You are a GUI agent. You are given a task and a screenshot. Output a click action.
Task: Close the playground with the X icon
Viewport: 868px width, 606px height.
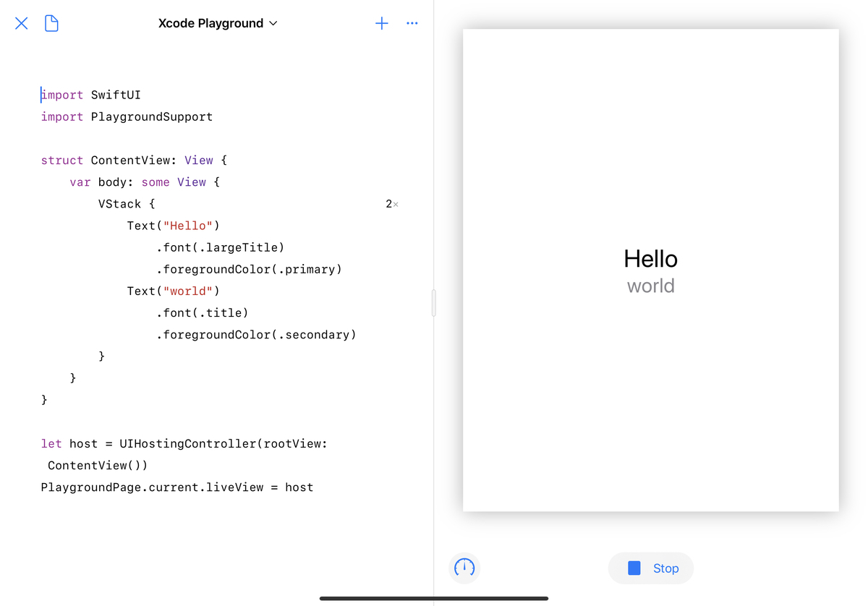[22, 23]
